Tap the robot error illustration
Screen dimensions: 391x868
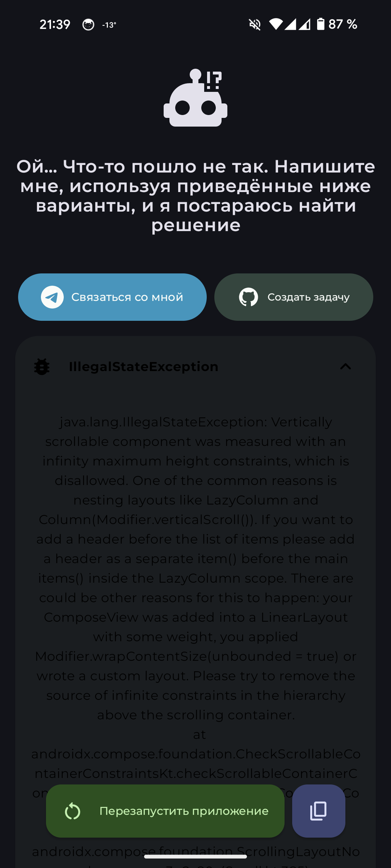195,98
